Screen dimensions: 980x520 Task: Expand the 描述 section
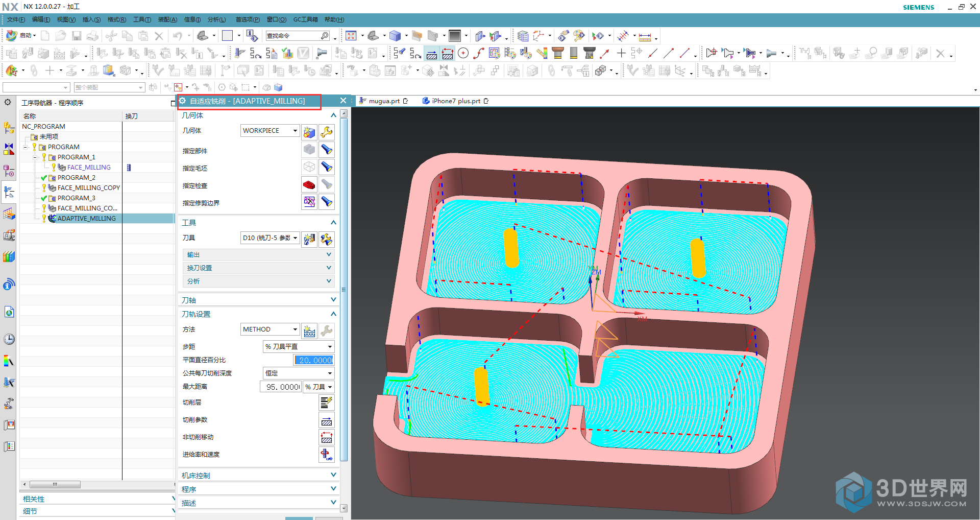click(x=258, y=503)
